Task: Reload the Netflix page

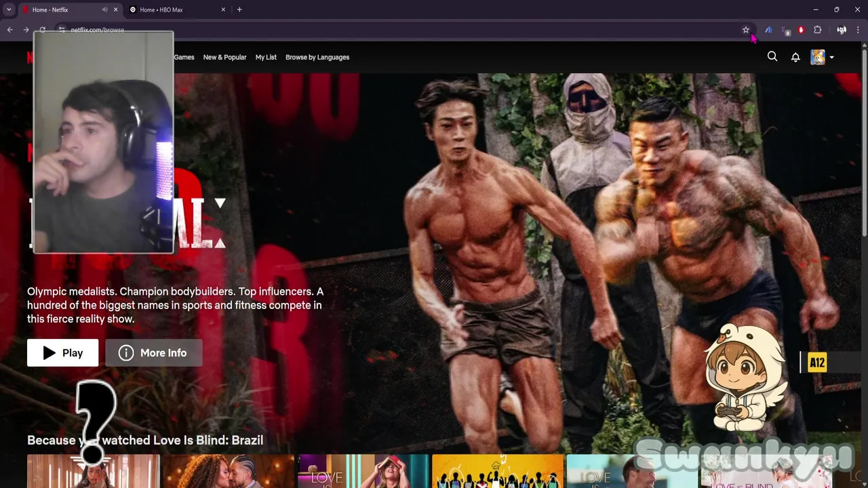Action: pos(42,30)
